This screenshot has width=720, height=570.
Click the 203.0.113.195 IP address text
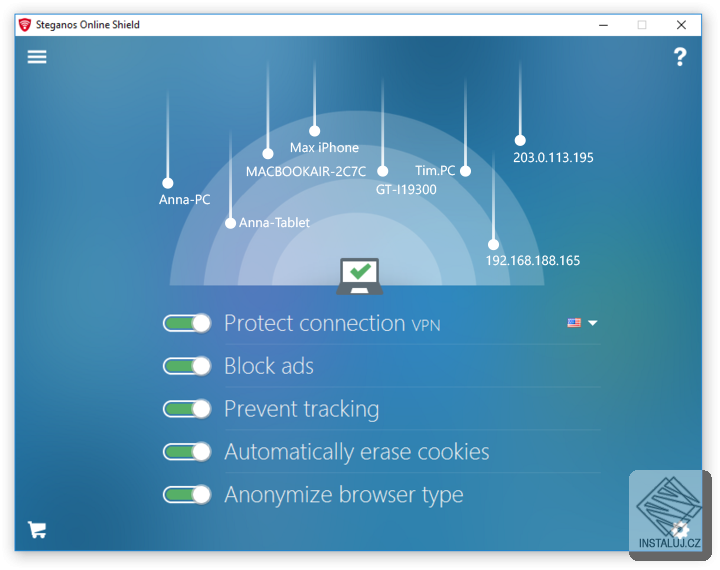pos(553,158)
